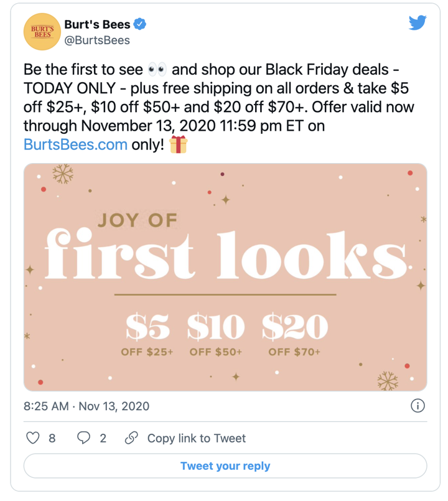This screenshot has height=501, width=448.
Task: Click the blue verified badge
Action: (139, 24)
